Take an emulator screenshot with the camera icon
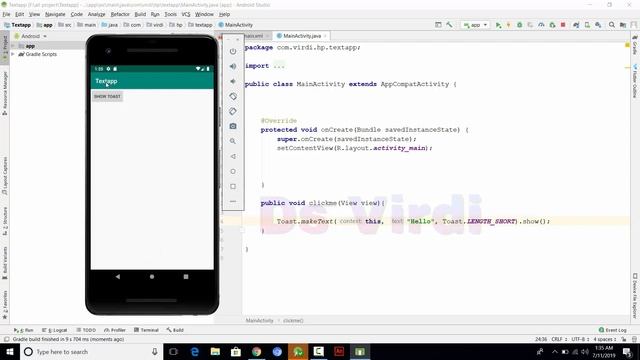The width and height of the screenshot is (640, 360). (233, 126)
